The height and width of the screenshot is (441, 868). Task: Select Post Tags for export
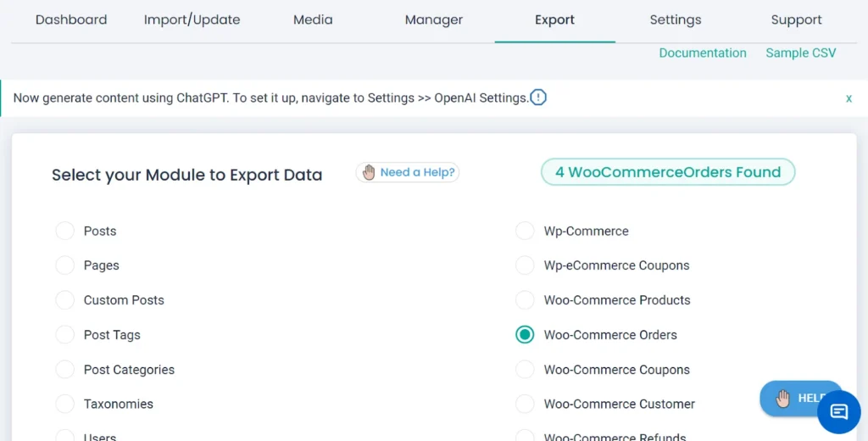click(65, 335)
